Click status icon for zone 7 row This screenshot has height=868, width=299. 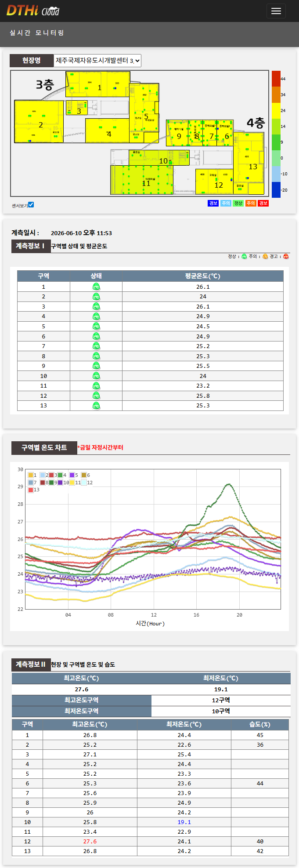point(96,346)
